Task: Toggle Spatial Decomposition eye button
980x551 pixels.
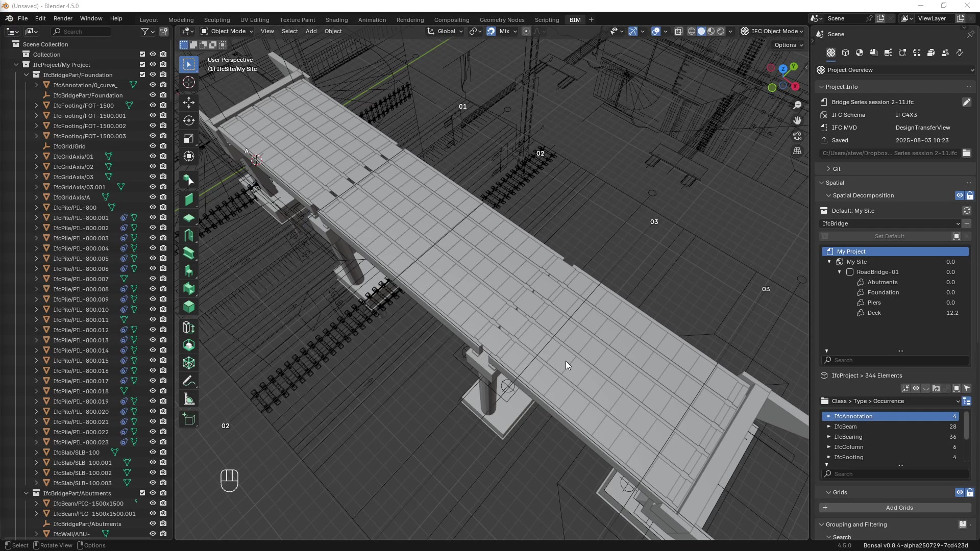Action: 960,195
